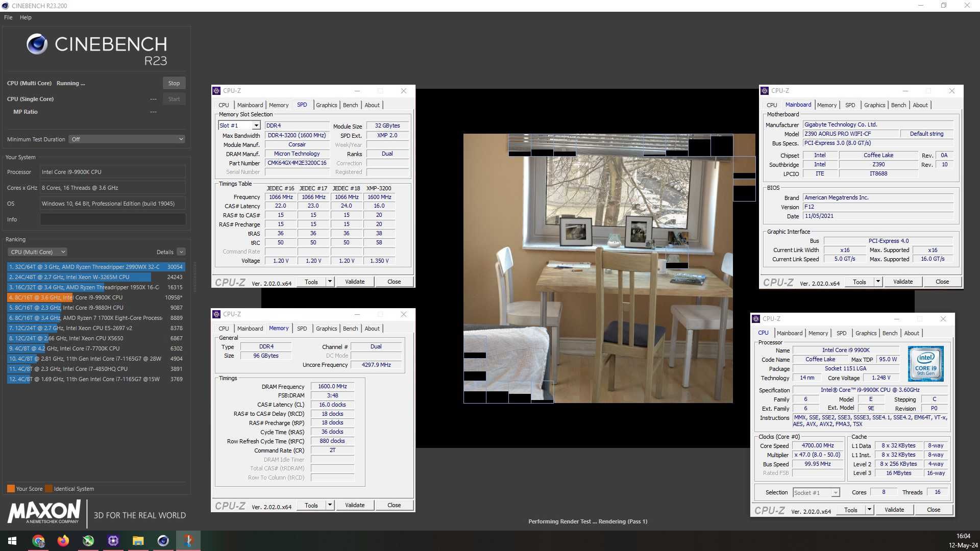Open File Explorer from the taskbar
Image resolution: width=980 pixels, height=551 pixels.
tap(138, 541)
